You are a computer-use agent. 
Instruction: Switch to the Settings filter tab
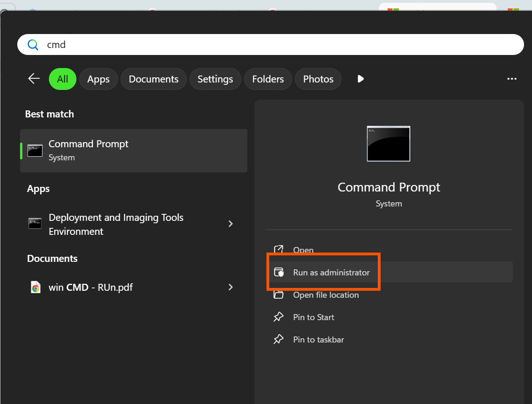click(x=215, y=79)
